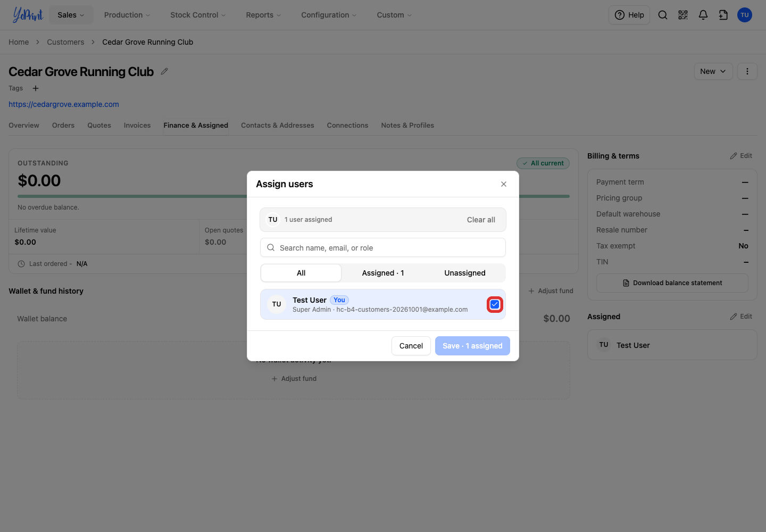Click the Cancel button
This screenshot has width=766, height=532.
pos(411,346)
